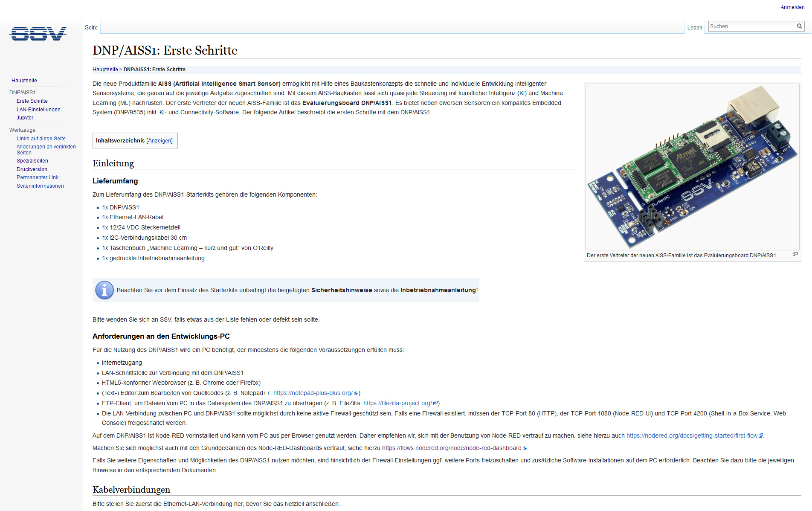Click the search magnifier icon
The image size is (812, 511).
point(799,26)
